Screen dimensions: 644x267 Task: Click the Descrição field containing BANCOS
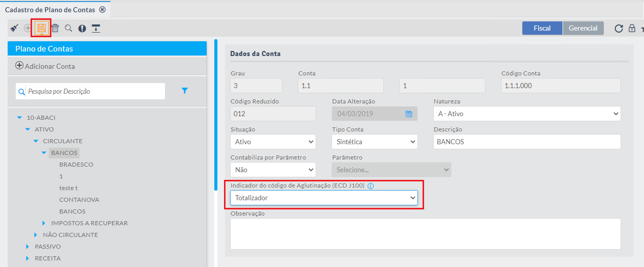[527, 142]
